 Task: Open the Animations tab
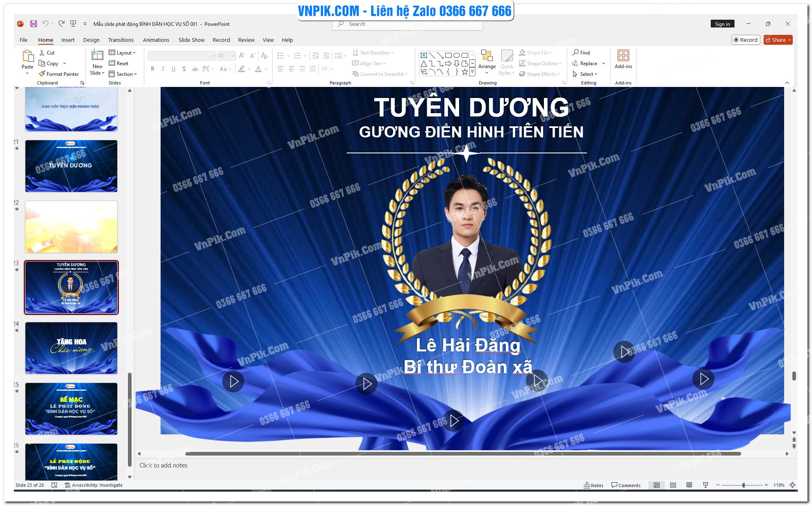pos(156,40)
